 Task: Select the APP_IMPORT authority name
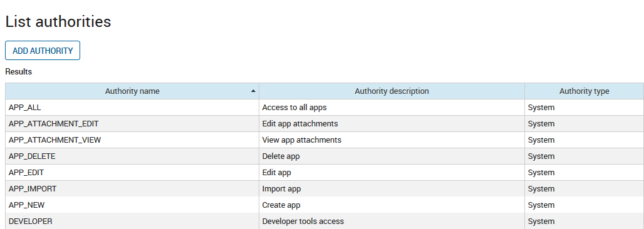coord(33,189)
